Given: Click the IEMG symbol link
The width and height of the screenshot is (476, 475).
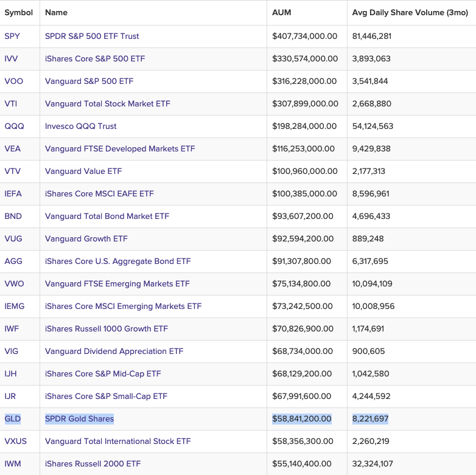Looking at the screenshot, I should [x=14, y=306].
